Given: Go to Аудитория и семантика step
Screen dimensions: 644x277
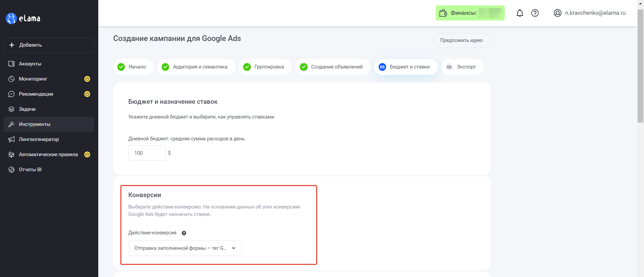Looking at the screenshot, I should [x=196, y=67].
